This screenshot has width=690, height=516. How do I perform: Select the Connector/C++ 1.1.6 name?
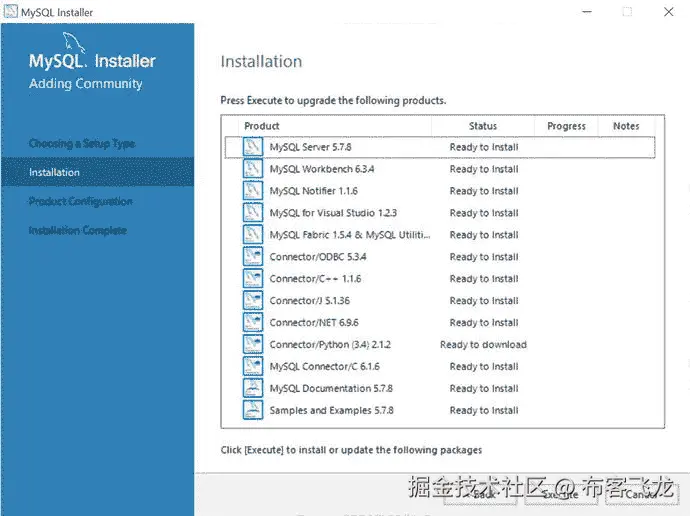pos(315,279)
